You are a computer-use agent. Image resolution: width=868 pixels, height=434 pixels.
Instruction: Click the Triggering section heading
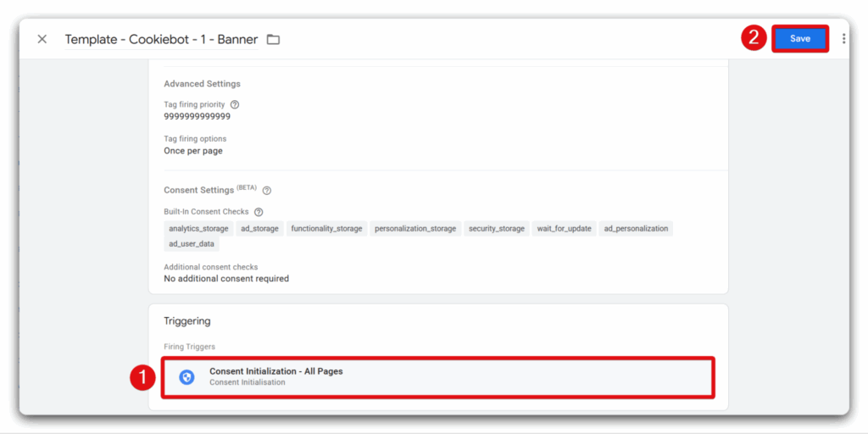(187, 321)
